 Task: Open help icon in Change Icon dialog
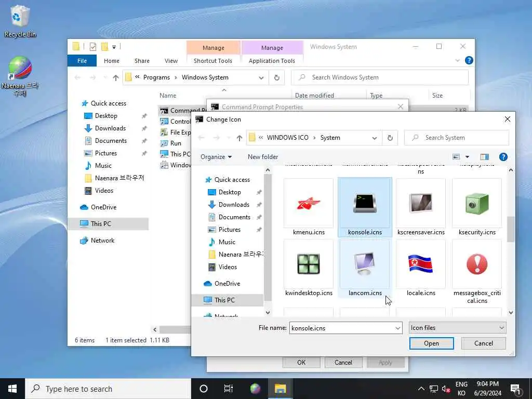pyautogui.click(x=503, y=157)
